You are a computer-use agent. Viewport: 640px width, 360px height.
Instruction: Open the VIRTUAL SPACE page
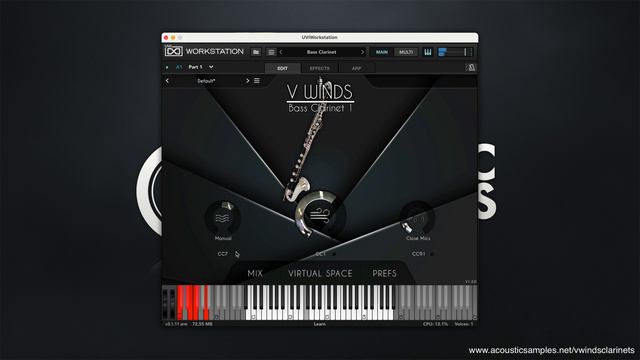[x=320, y=273]
